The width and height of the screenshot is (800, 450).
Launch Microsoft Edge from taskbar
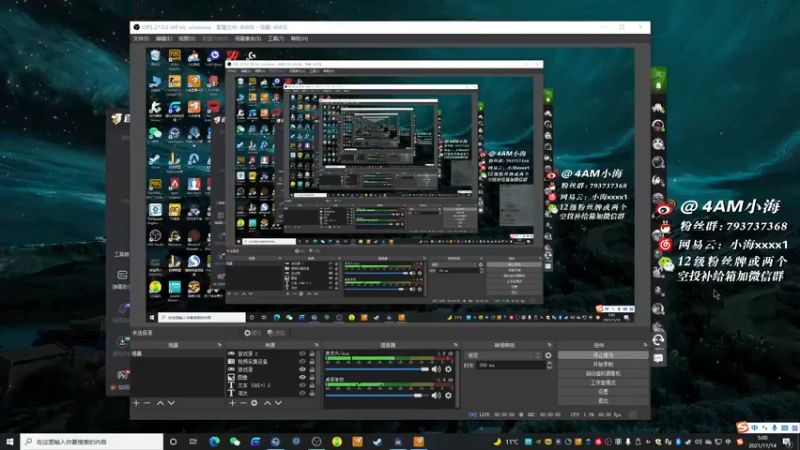214,442
